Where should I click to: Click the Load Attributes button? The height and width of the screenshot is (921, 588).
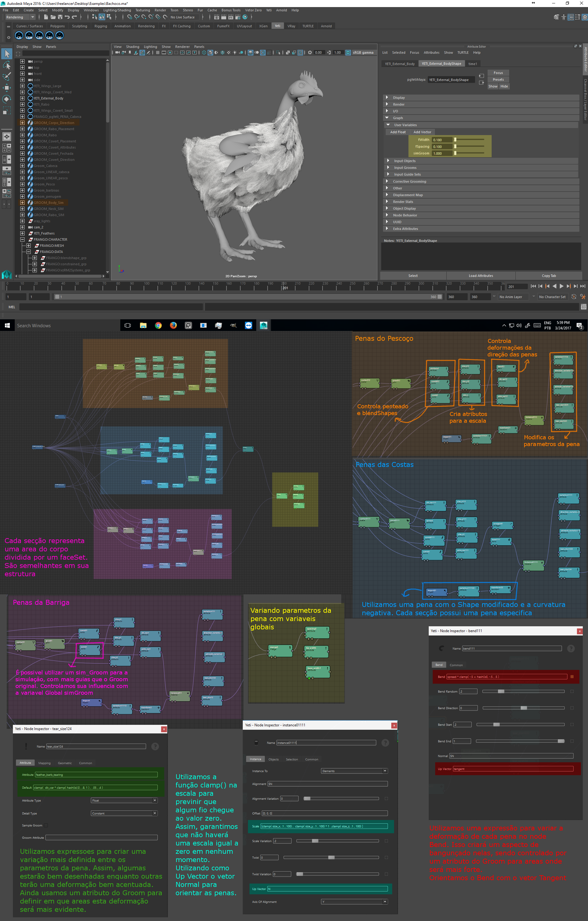click(x=481, y=276)
